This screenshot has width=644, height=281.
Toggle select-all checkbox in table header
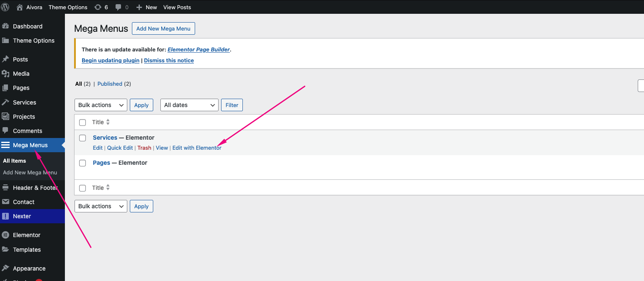tap(82, 123)
